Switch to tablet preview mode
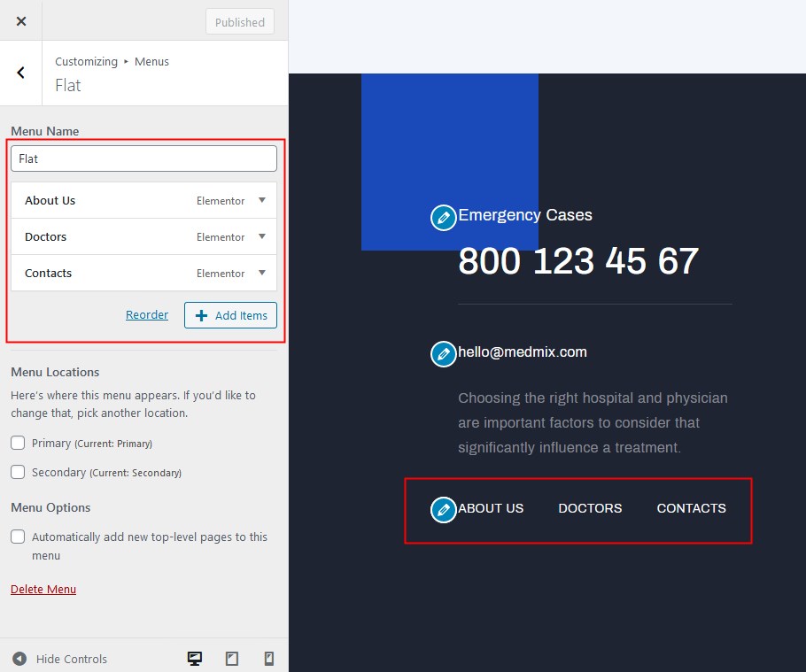The width and height of the screenshot is (806, 672). (x=232, y=658)
